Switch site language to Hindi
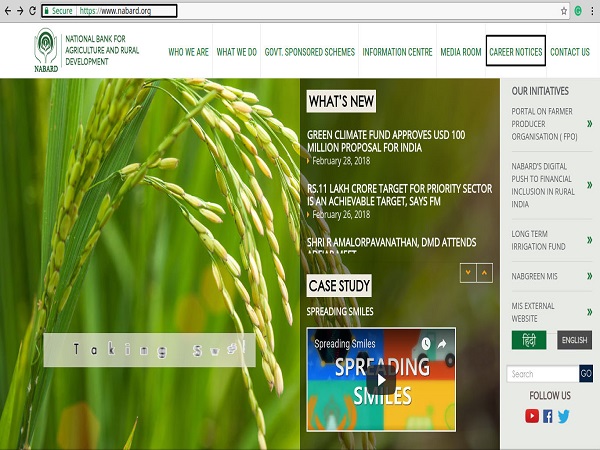600x450 pixels. click(x=529, y=340)
